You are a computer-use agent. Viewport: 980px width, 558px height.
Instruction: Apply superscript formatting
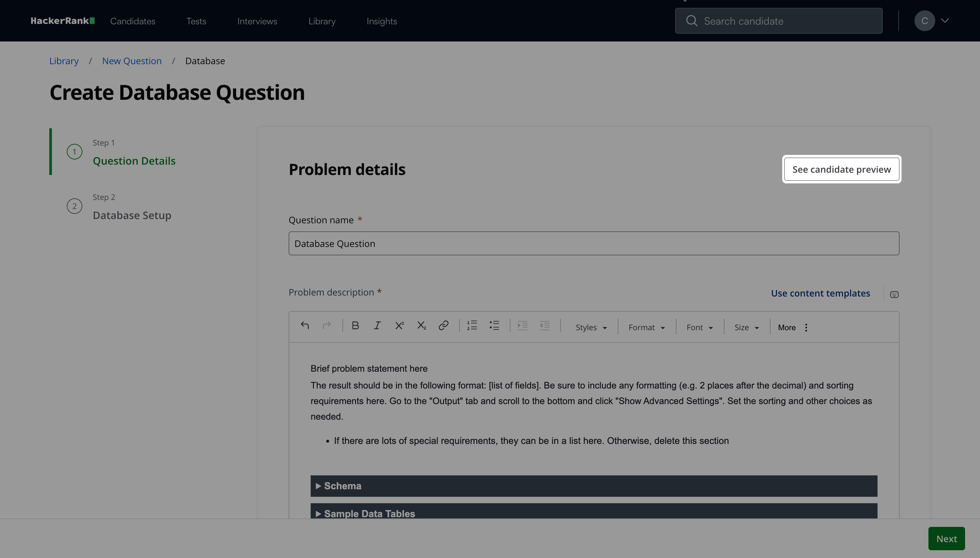point(399,325)
